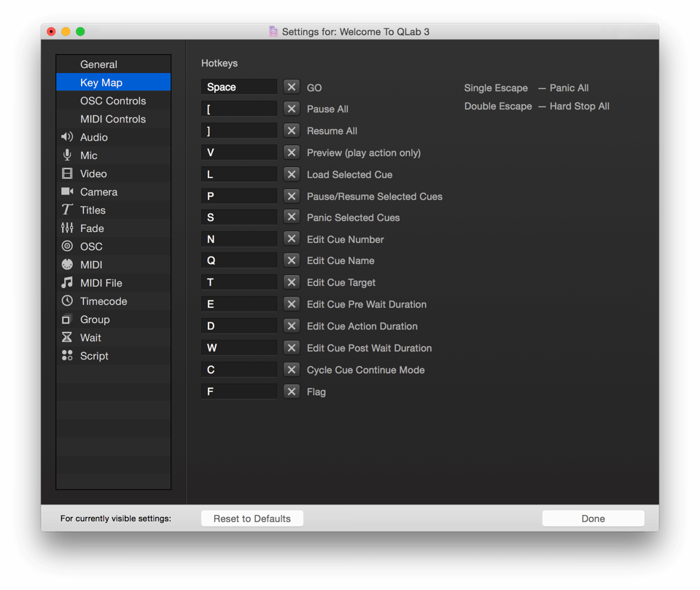The width and height of the screenshot is (700, 590).
Task: Remove the Flag hotkey assignment
Action: 292,392
